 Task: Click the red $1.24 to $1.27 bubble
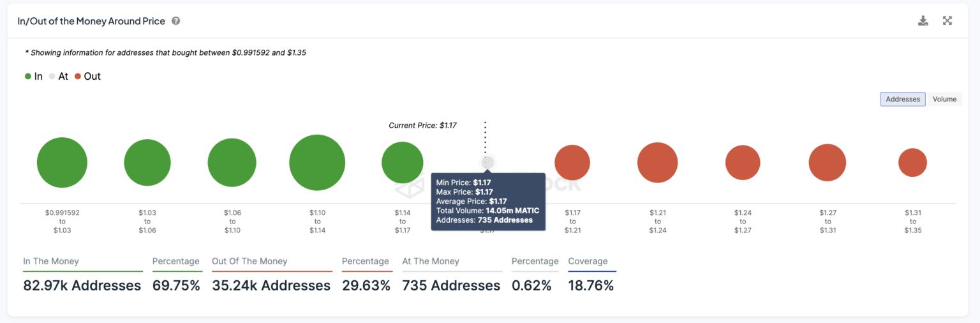[743, 163]
